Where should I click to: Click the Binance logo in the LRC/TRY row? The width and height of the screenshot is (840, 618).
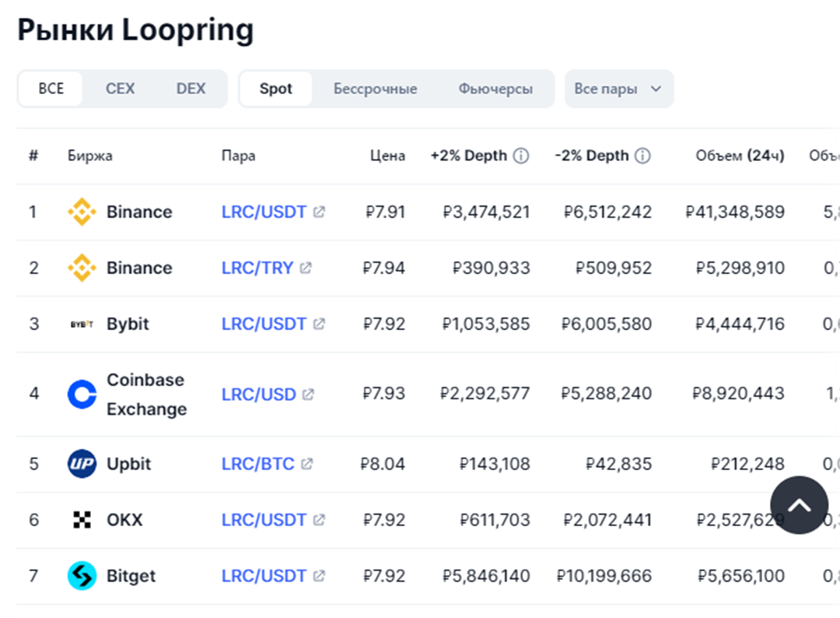coord(82,268)
